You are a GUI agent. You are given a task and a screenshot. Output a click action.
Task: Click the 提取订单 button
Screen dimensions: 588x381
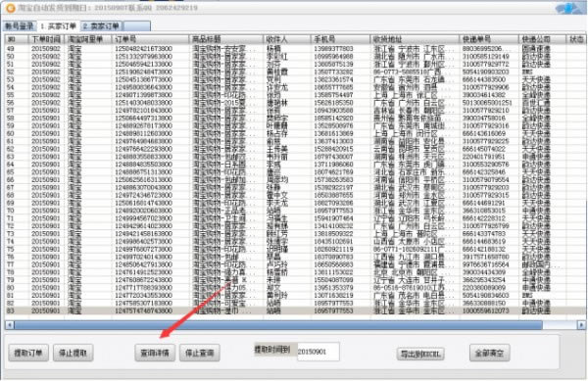pos(28,353)
